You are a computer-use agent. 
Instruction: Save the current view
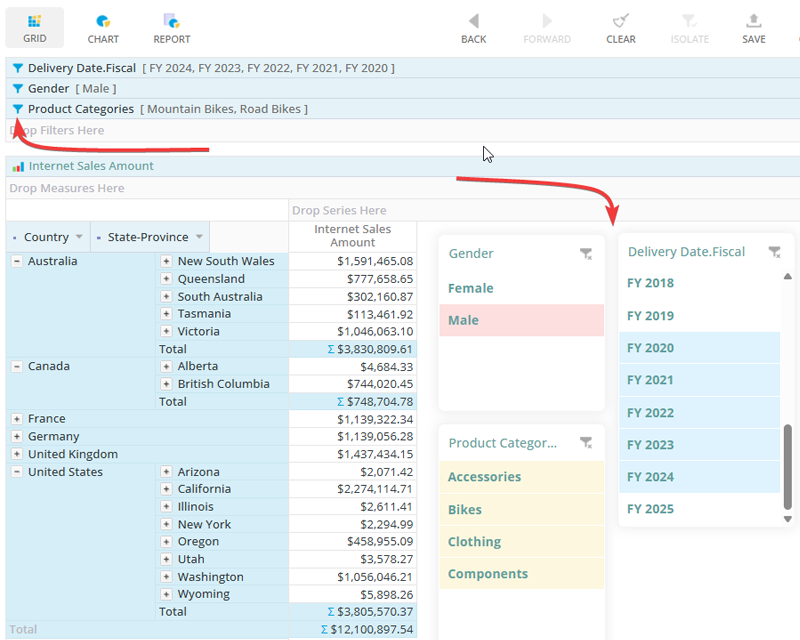point(754,28)
